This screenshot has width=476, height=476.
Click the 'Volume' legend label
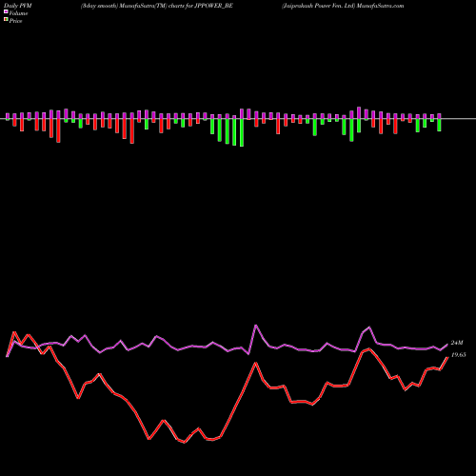click(18, 13)
